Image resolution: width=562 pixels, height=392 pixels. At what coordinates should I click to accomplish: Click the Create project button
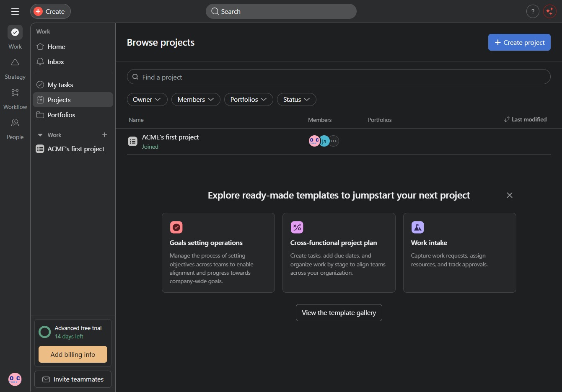[x=519, y=42]
